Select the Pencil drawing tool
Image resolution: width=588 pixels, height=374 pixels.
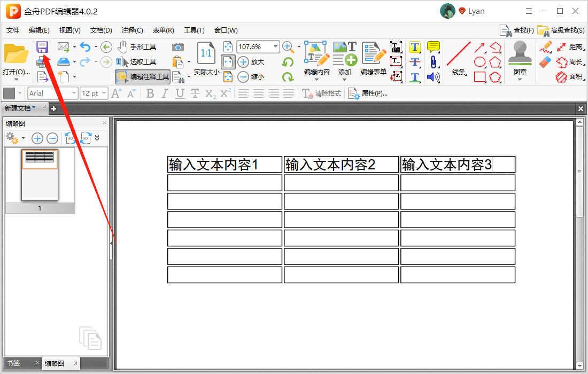point(546,47)
